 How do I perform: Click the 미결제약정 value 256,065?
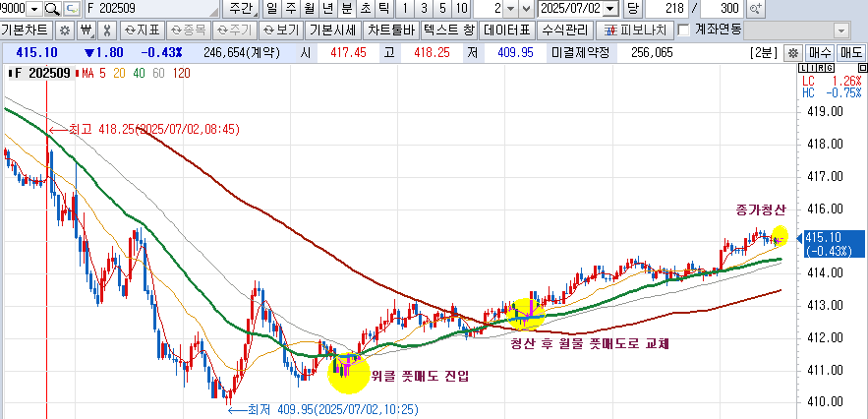point(652,54)
